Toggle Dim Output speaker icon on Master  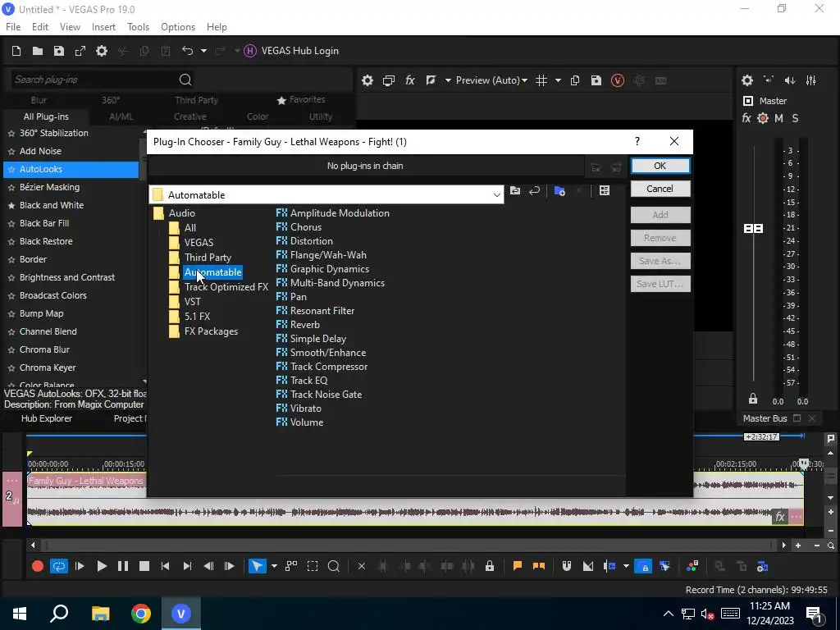click(x=790, y=80)
